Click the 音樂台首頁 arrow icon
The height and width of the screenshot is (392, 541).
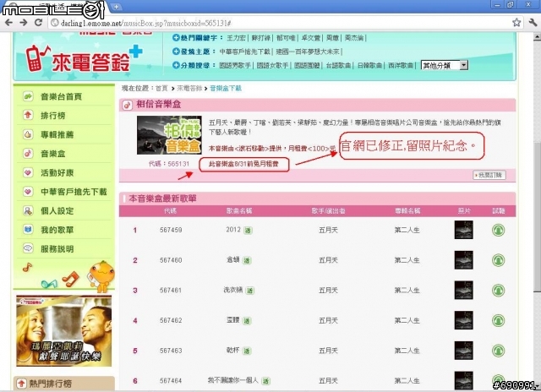coord(28,96)
